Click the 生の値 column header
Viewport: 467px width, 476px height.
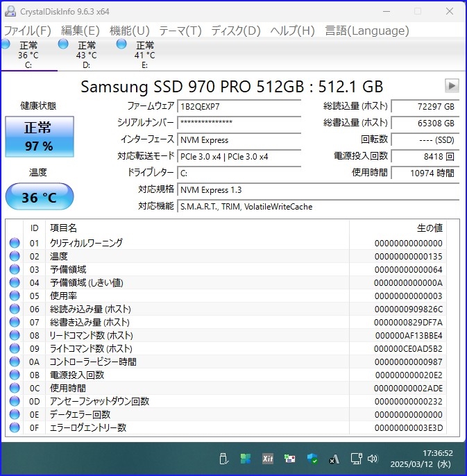point(398,228)
